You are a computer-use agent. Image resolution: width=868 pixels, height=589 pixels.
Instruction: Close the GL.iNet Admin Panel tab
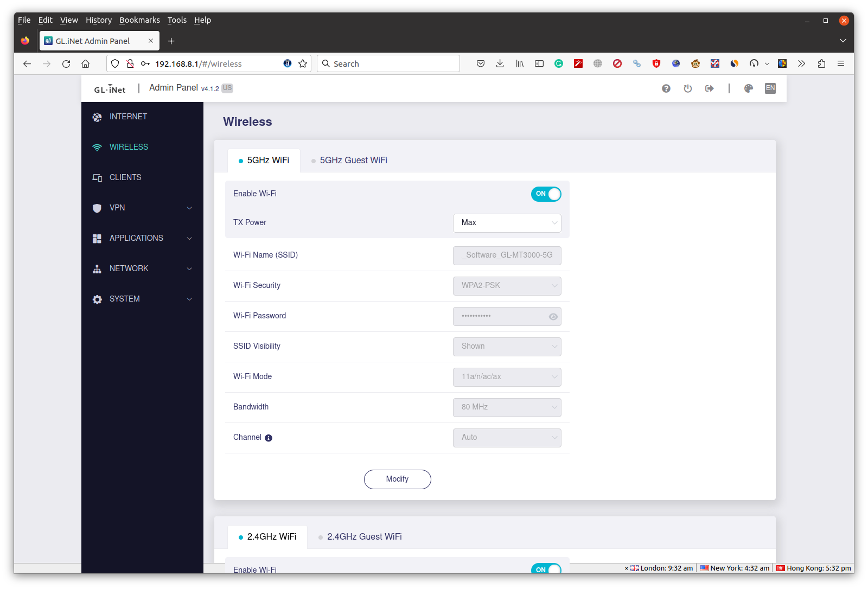coord(151,41)
